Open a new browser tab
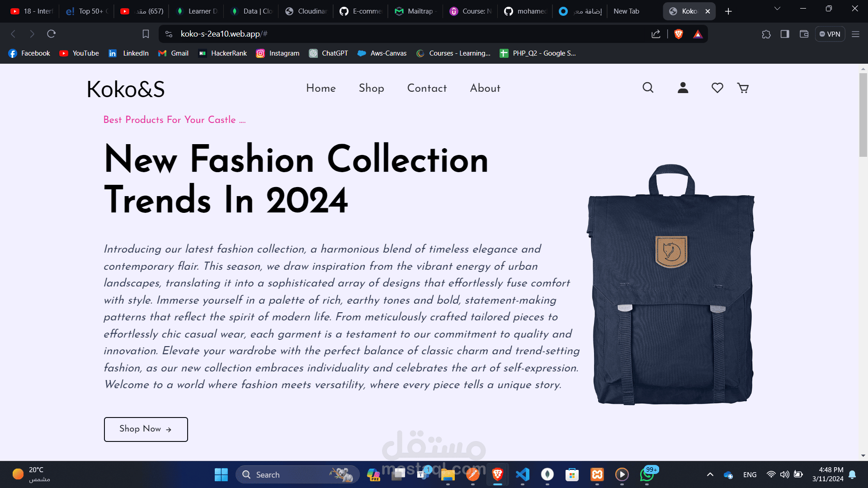This screenshot has height=488, width=868. point(728,11)
